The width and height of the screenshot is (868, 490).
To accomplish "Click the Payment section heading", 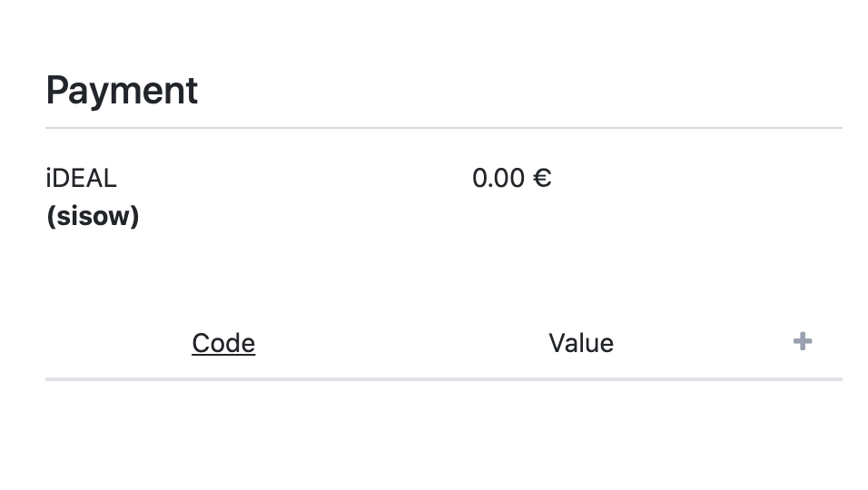I will (x=122, y=91).
